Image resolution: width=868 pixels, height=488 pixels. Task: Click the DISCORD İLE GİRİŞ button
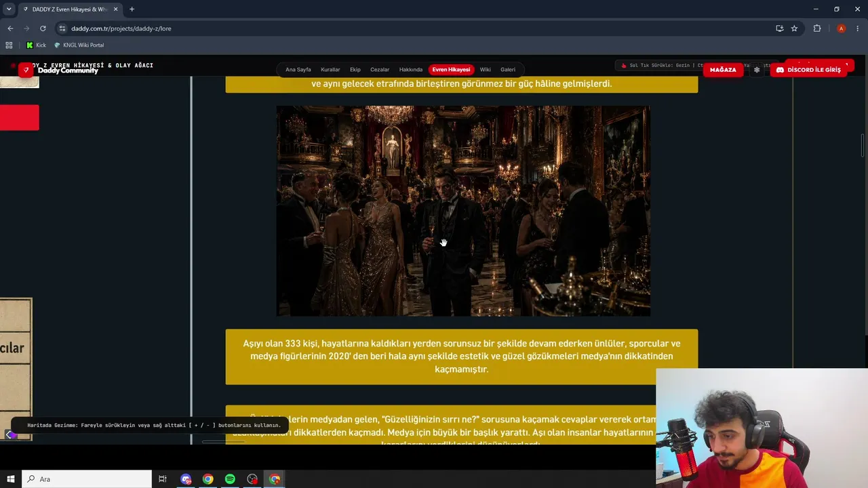808,70
